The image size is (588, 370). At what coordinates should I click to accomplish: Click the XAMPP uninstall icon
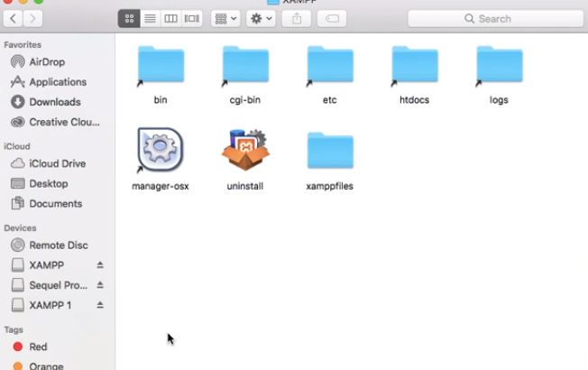point(245,150)
